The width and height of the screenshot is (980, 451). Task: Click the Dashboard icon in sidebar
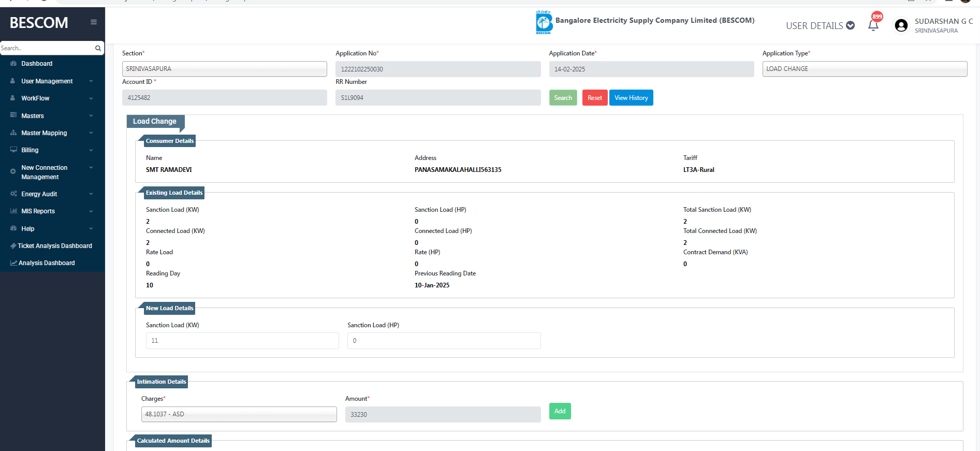coord(13,63)
